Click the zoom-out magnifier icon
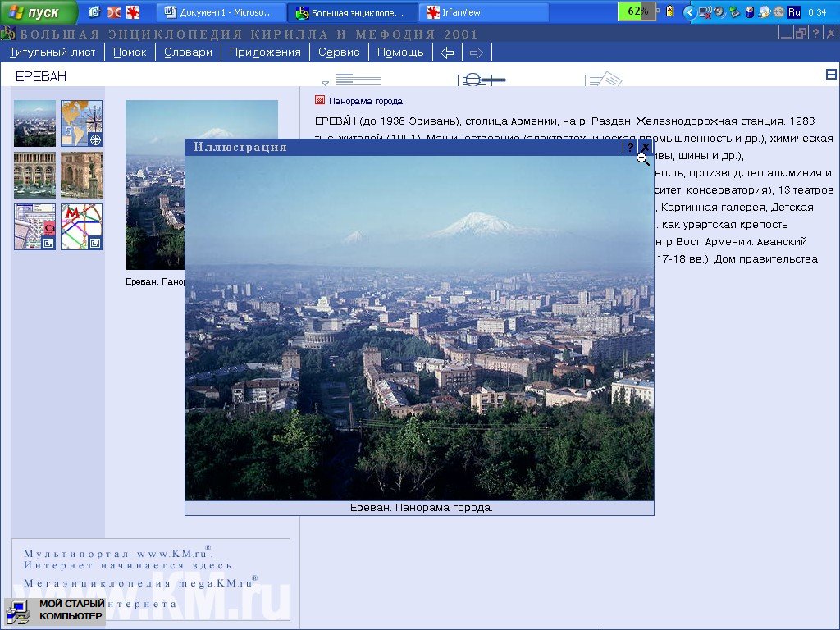This screenshot has width=840, height=630. (643, 160)
